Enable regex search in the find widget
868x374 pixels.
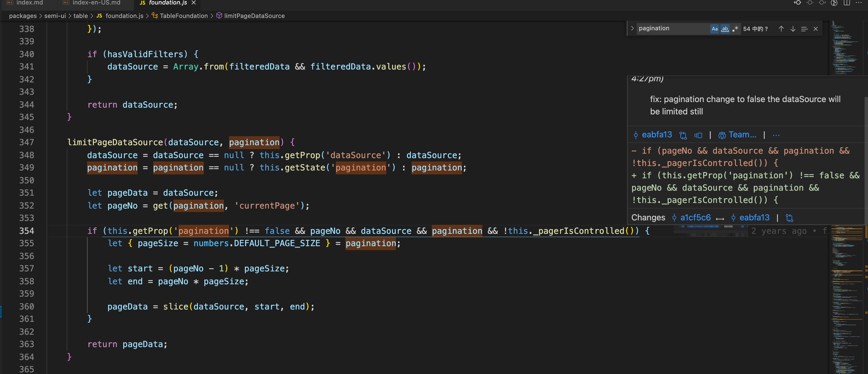(735, 29)
